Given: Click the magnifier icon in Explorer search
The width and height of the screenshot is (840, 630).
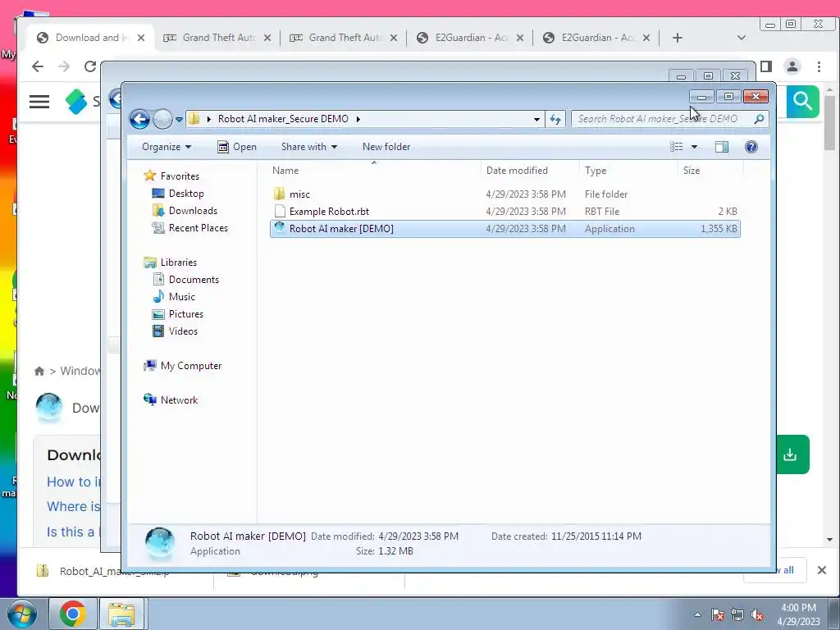Looking at the screenshot, I should pyautogui.click(x=759, y=119).
